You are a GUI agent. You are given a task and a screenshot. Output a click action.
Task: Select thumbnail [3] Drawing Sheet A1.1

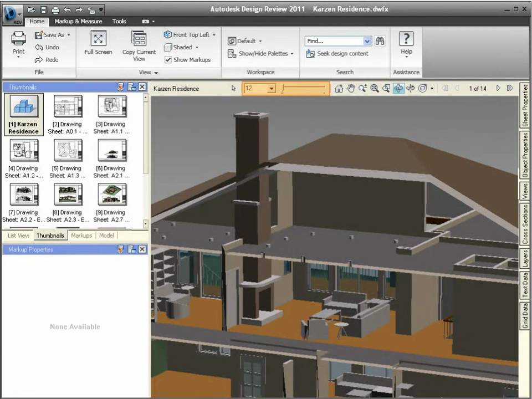pyautogui.click(x=112, y=115)
